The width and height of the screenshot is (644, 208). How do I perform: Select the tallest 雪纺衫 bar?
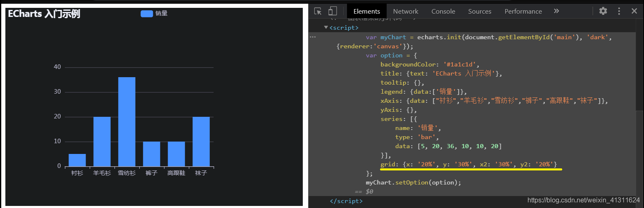[x=127, y=122]
